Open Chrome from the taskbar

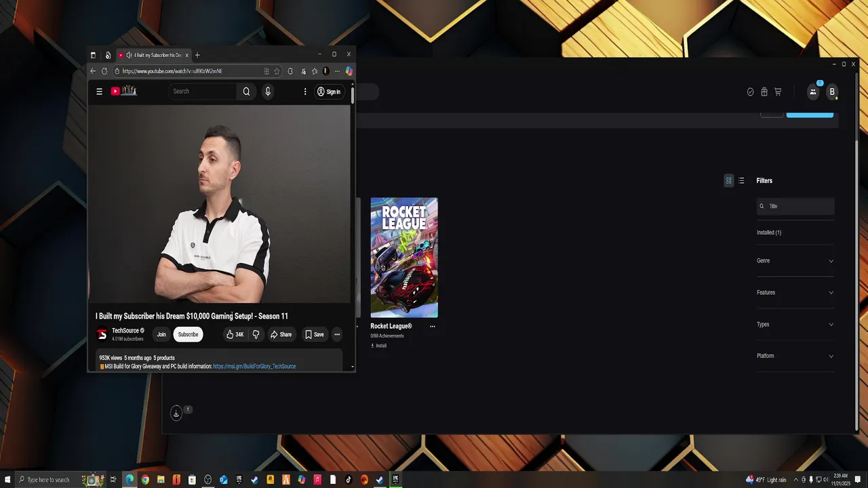coord(145,480)
